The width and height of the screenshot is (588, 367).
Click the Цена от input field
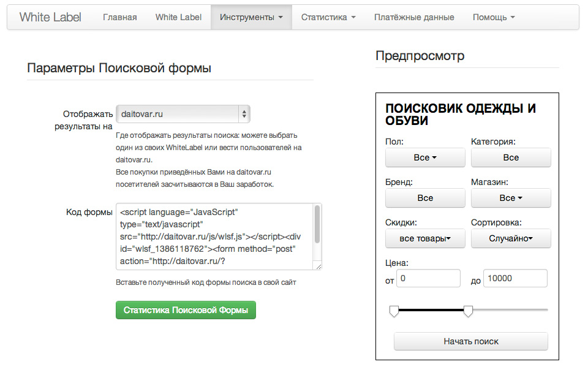click(x=428, y=278)
